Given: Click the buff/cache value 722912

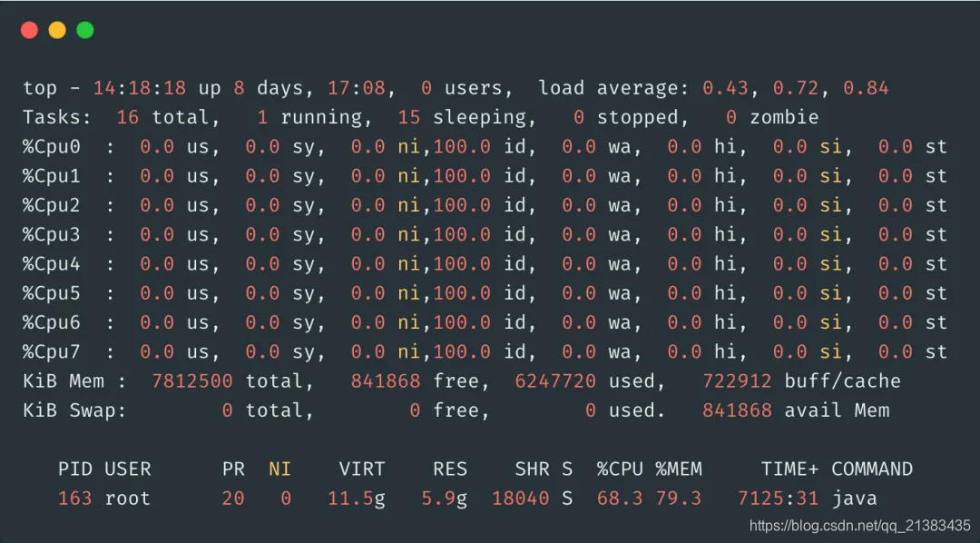Looking at the screenshot, I should pyautogui.click(x=737, y=381).
